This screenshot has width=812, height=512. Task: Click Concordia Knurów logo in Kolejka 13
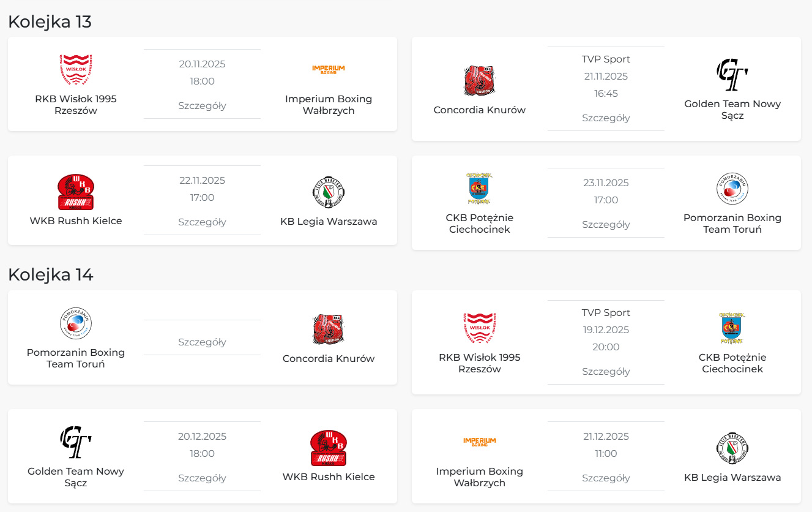(479, 81)
